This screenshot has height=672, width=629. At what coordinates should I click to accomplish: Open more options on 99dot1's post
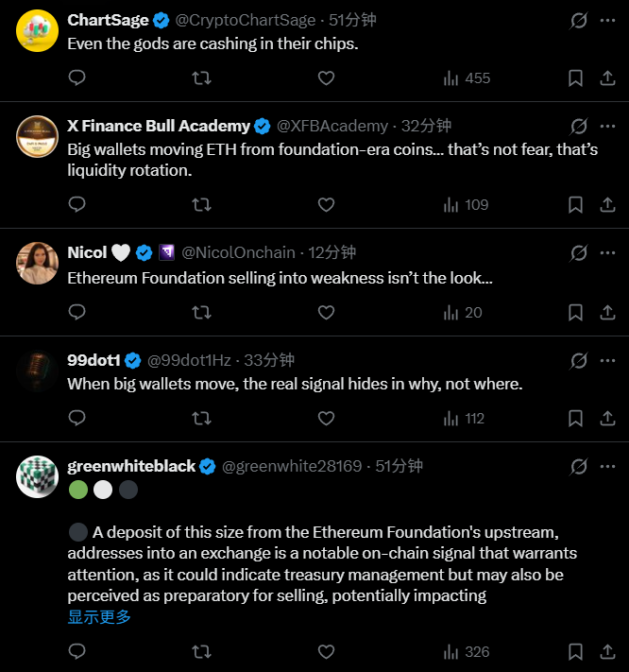point(607,360)
